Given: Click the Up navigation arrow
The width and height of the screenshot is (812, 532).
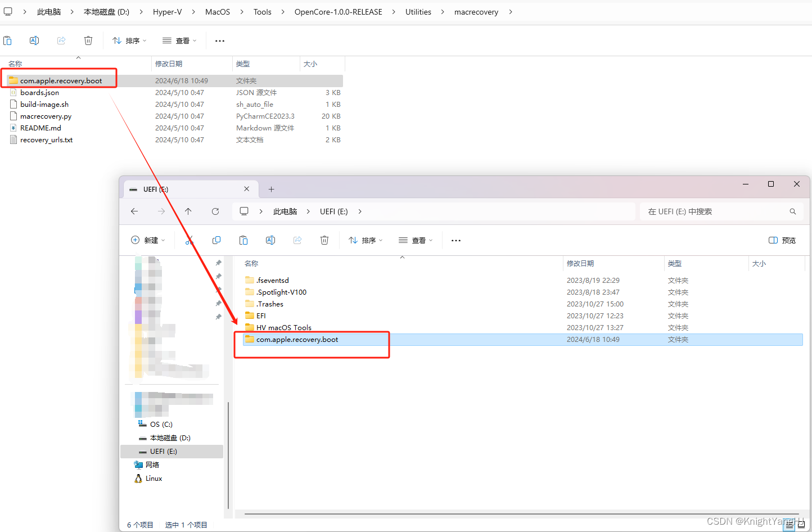Looking at the screenshot, I should (188, 211).
